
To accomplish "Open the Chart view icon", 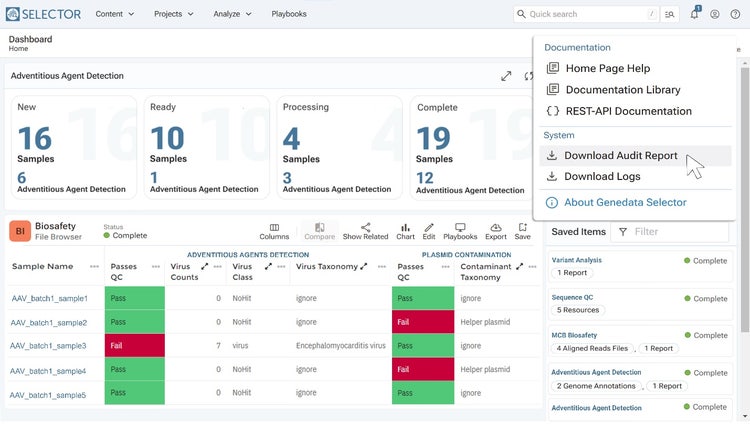I will pos(405,231).
